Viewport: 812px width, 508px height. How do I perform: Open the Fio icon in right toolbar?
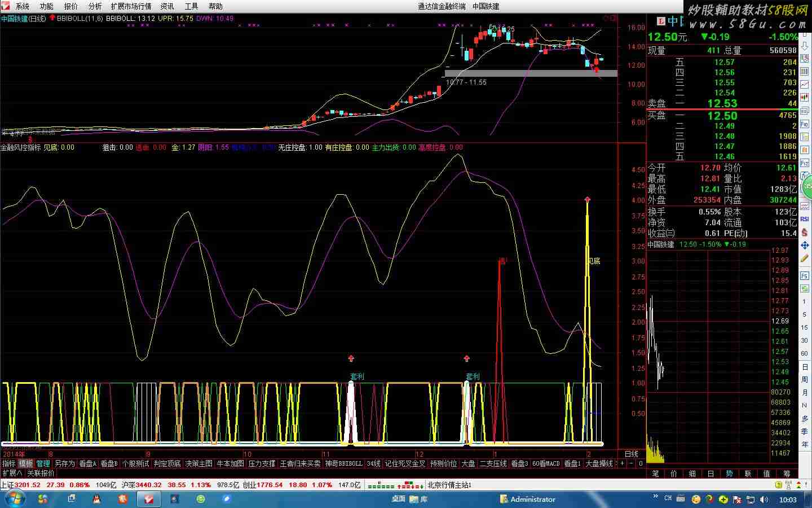(x=805, y=124)
